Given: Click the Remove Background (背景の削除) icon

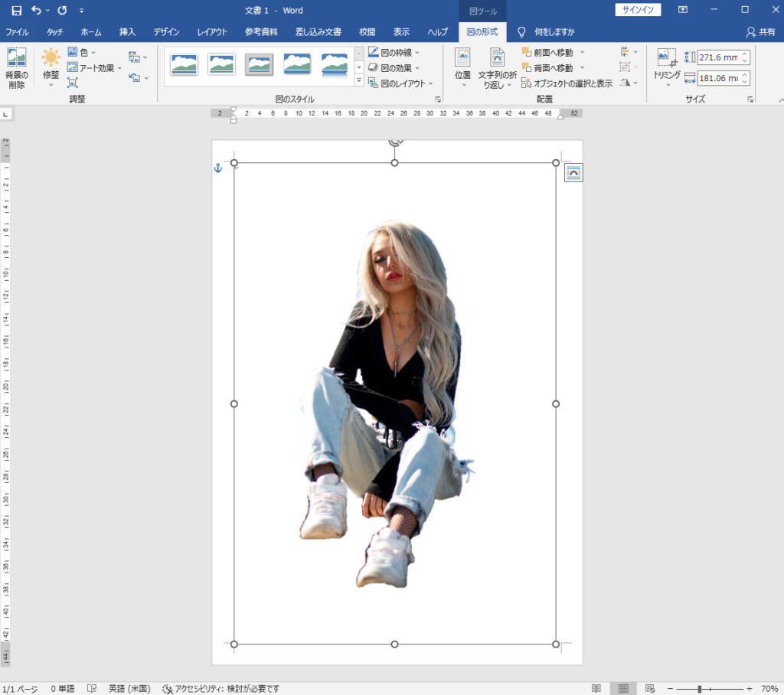Looking at the screenshot, I should [16, 58].
